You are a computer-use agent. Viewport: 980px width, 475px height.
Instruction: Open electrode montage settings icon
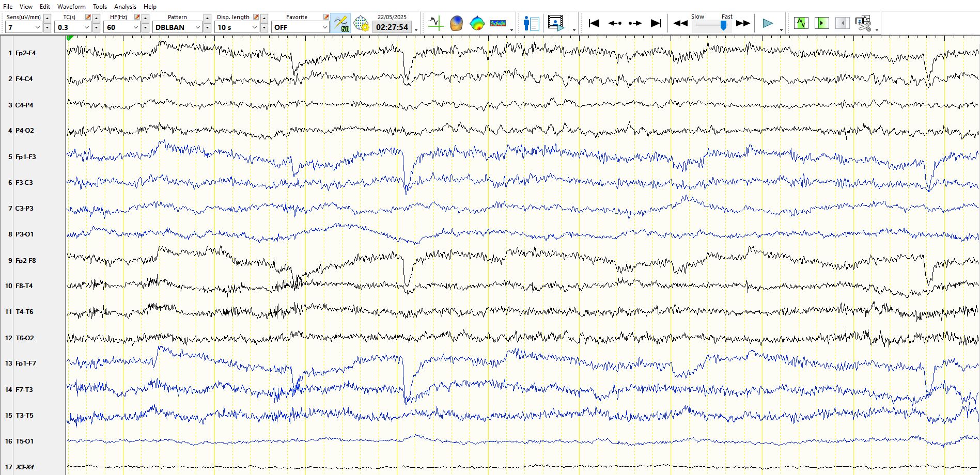pyautogui.click(x=361, y=24)
